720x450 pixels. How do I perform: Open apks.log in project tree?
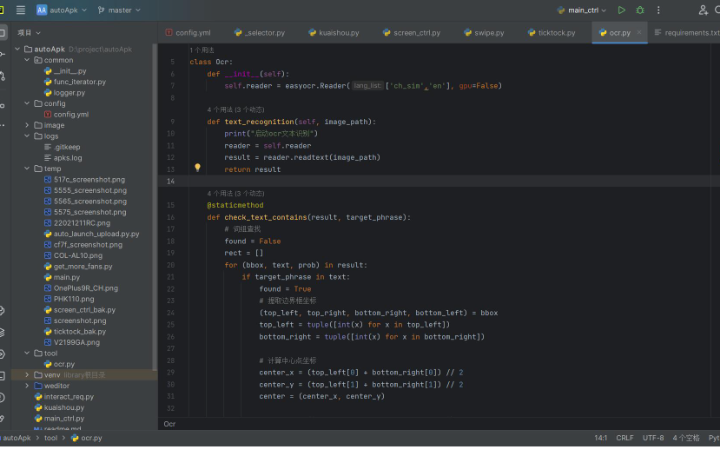(x=63, y=158)
